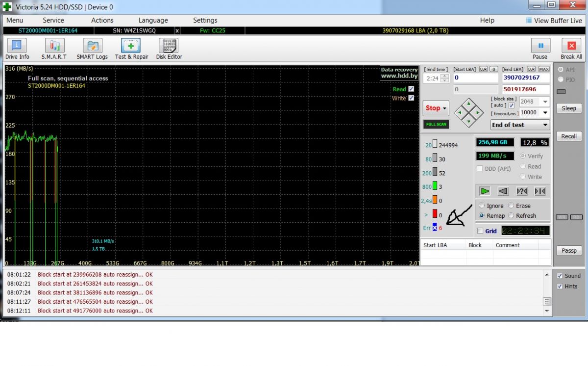Screen dimensions: 588x366
Task: Click the ST2000DM001-1ER164 device tab
Action: pos(48,30)
